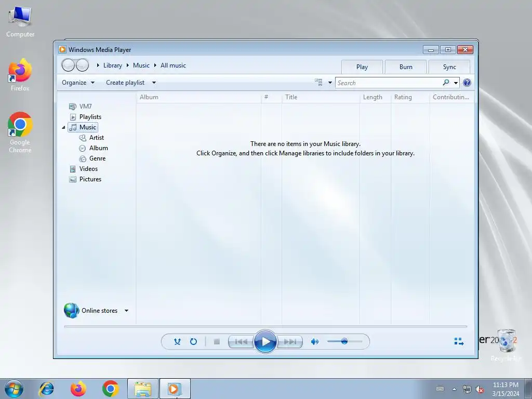Open the Organize menu
Viewport: 532px width, 399px height.
click(x=78, y=83)
